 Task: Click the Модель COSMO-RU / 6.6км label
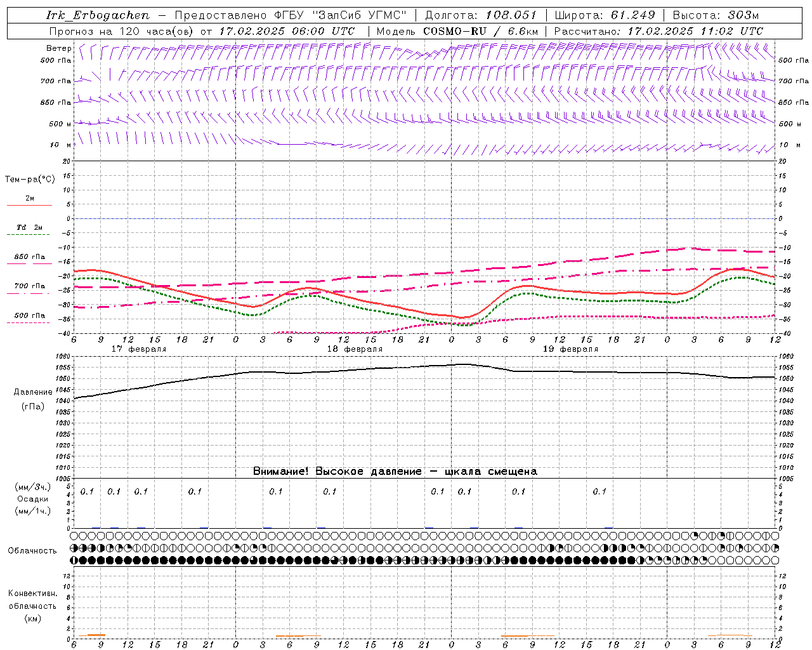tap(457, 31)
